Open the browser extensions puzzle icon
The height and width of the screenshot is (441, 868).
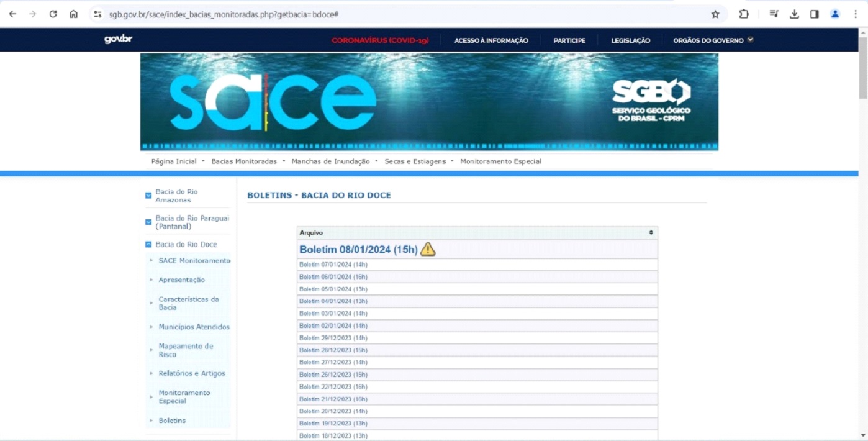pos(743,14)
